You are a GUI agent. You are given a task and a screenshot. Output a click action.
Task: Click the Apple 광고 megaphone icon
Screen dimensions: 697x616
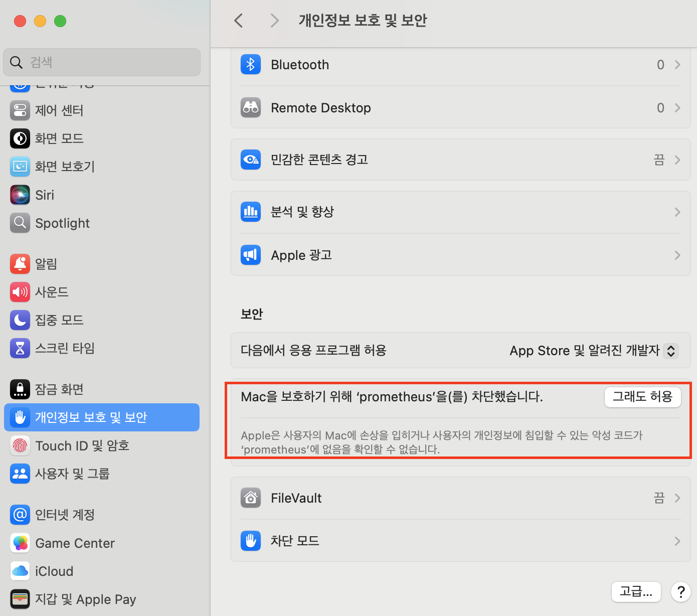(251, 255)
